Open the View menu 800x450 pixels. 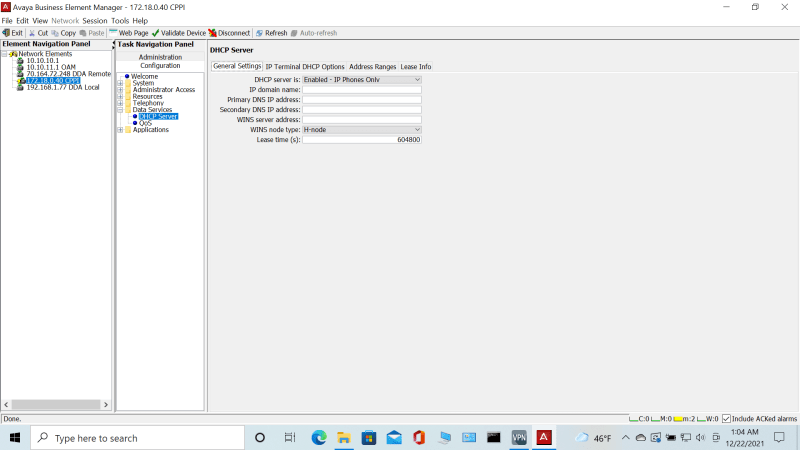pyautogui.click(x=40, y=21)
